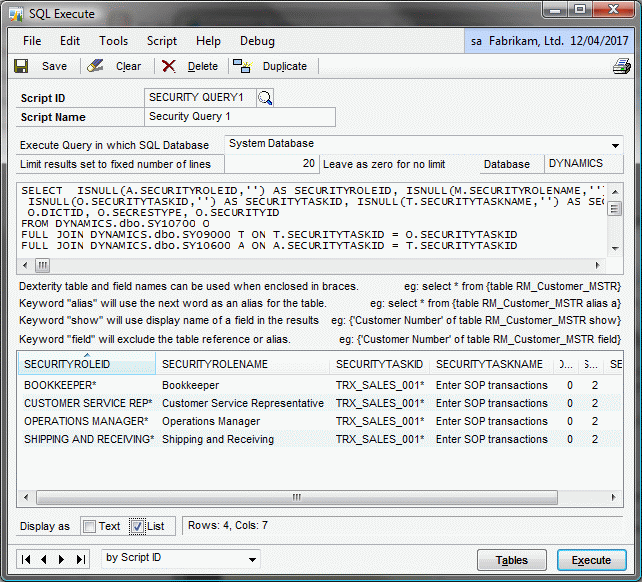The image size is (642, 582).
Task: Open the Help menu
Action: coord(208,41)
